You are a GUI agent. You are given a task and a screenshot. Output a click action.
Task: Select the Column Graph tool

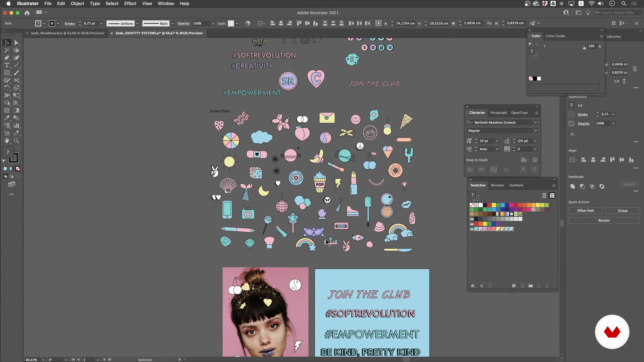16,125
